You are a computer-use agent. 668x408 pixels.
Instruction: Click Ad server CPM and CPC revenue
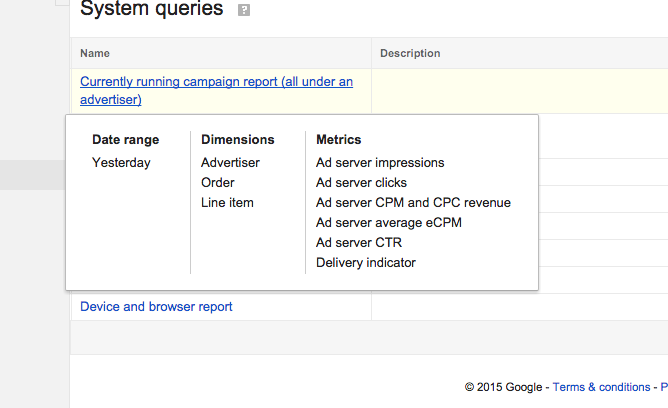click(413, 202)
